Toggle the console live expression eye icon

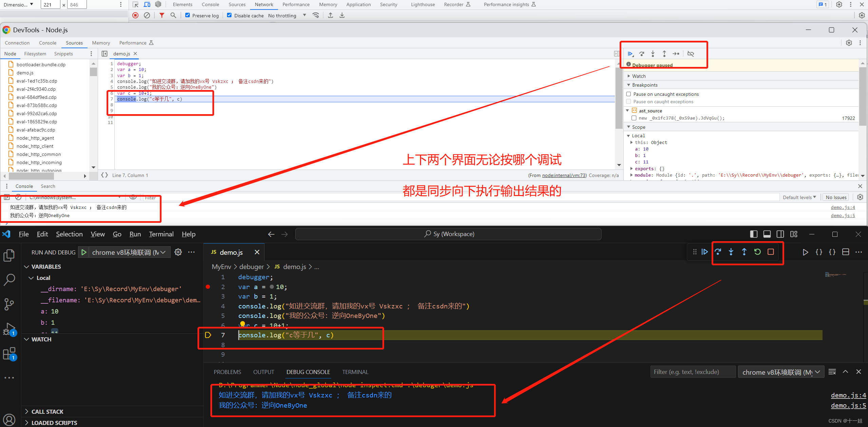133,197
